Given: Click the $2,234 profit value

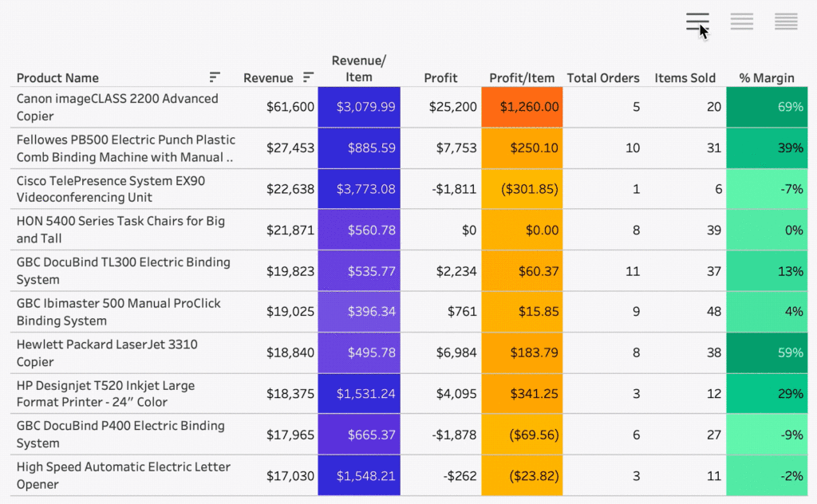Looking at the screenshot, I should click(x=456, y=271).
